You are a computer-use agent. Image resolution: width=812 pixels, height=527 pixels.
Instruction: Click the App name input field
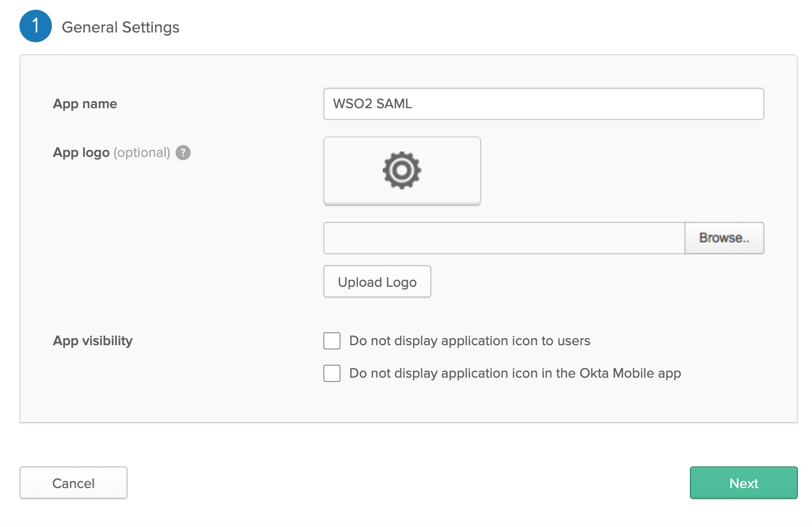pos(543,104)
